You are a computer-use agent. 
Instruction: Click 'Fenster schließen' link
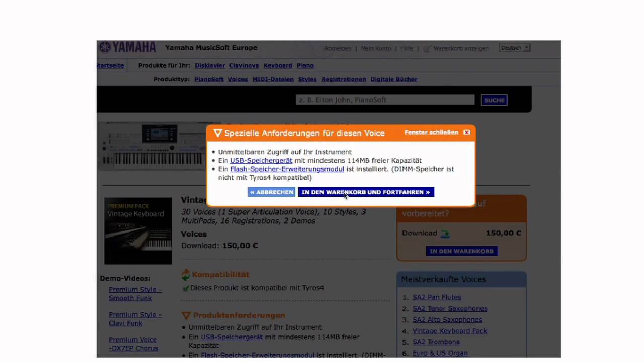pyautogui.click(x=431, y=132)
